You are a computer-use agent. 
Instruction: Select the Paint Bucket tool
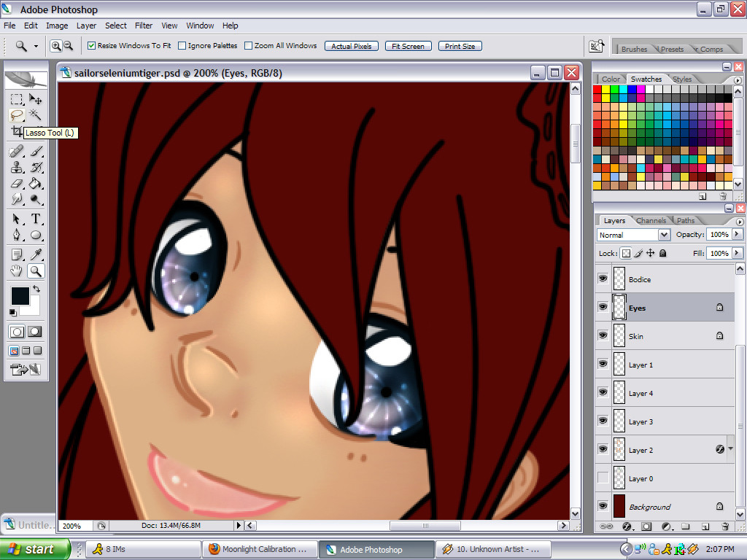(x=35, y=183)
